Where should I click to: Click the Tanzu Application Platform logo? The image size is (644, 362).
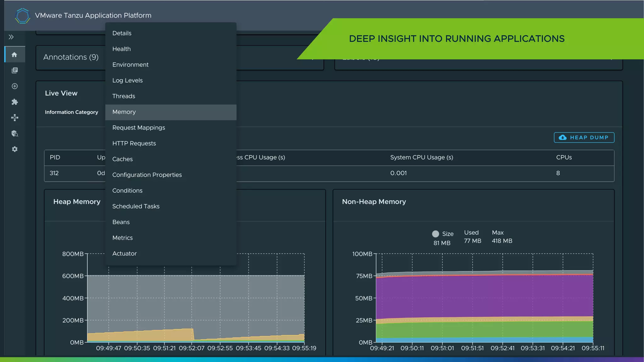tap(22, 16)
